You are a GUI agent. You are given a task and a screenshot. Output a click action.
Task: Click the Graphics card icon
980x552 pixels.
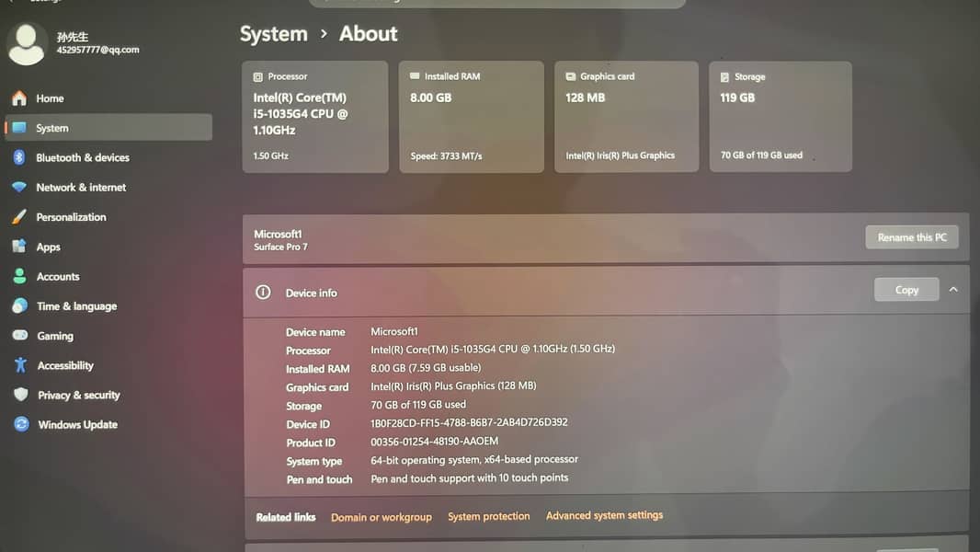click(x=571, y=76)
